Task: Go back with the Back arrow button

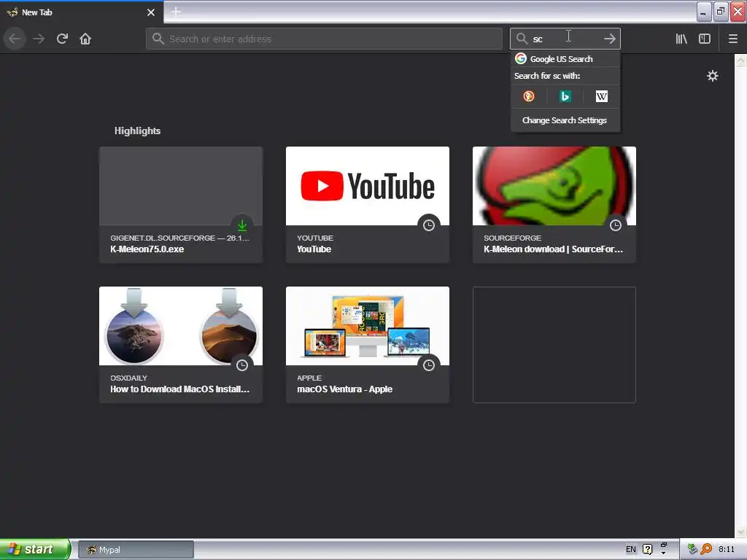Action: 15,39
